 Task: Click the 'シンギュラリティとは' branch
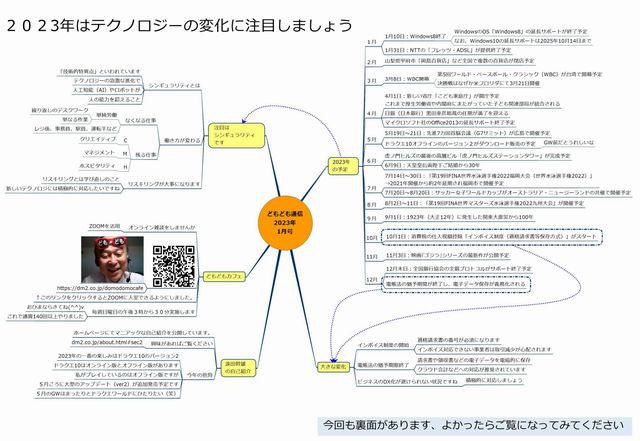click(x=174, y=86)
